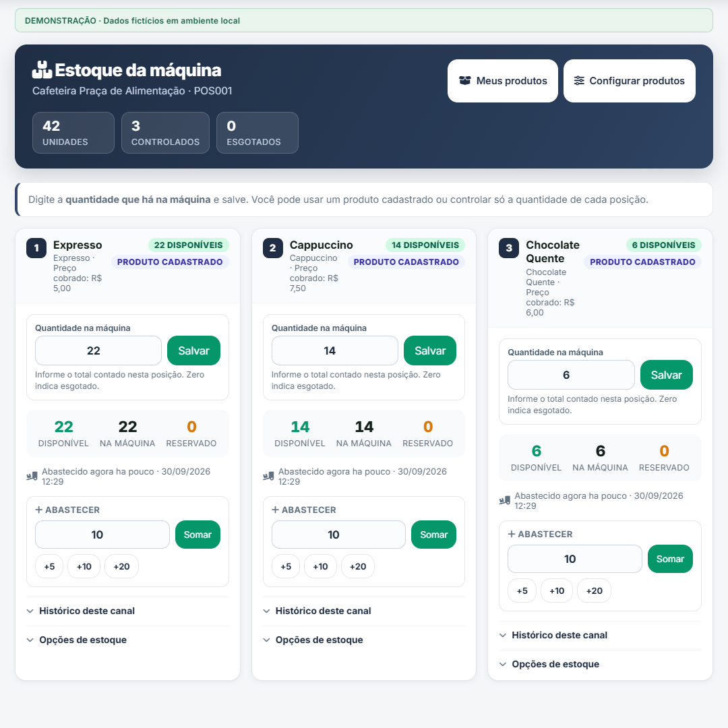Click the restock truck icon in Cappuccino card
The image size is (728, 728).
[x=268, y=477]
